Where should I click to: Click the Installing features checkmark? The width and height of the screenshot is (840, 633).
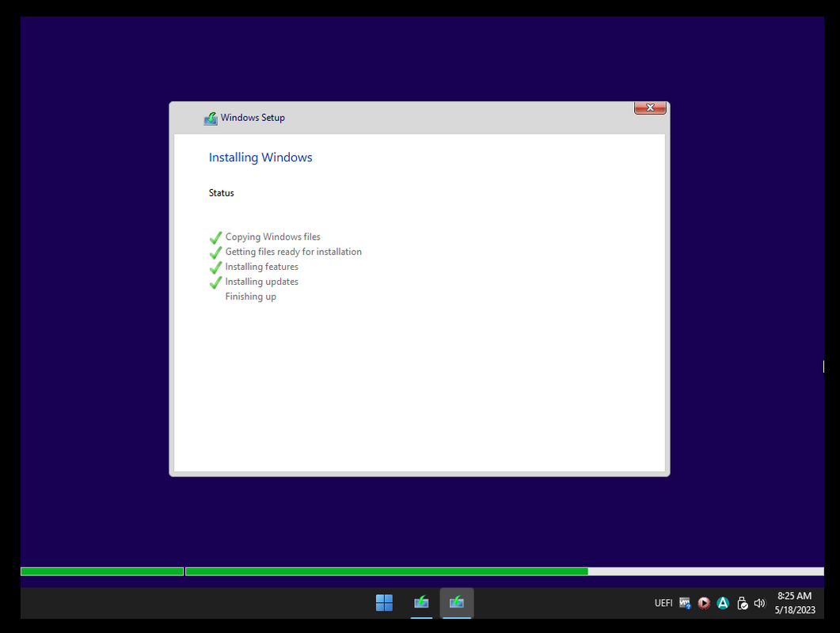coord(215,267)
